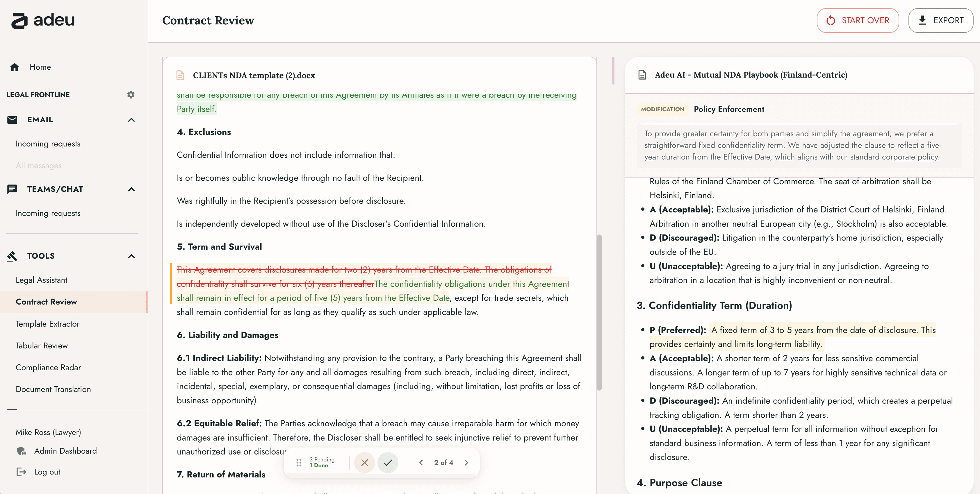Collapse the TOOLS section
The height and width of the screenshot is (494, 980).
click(132, 256)
